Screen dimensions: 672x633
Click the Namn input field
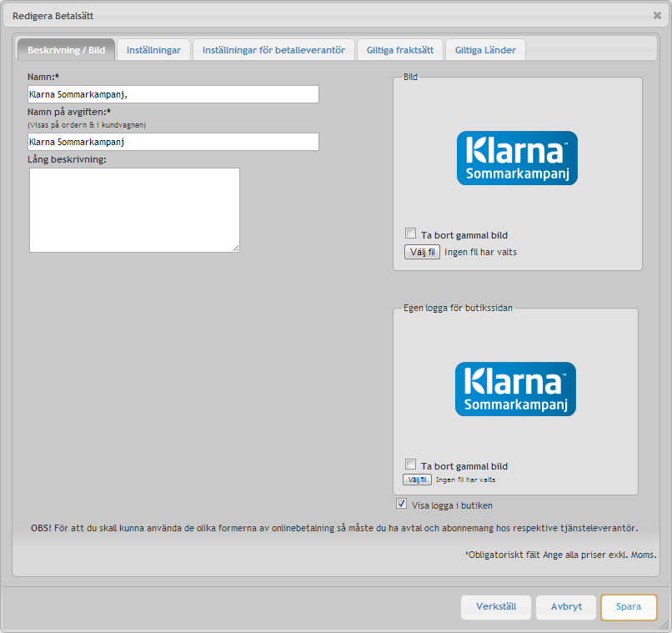(173, 94)
